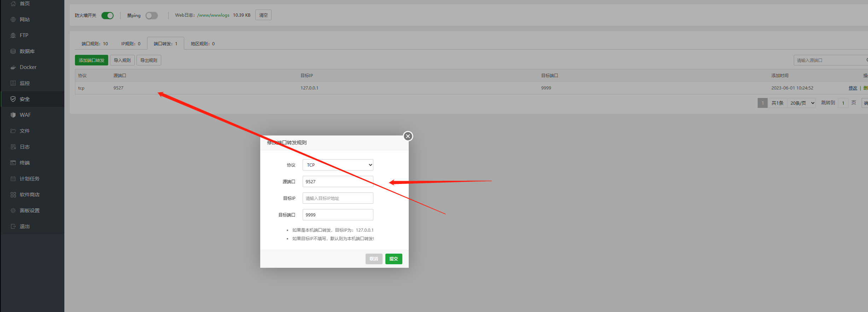Click the WAF shield icon in the sidebar
The height and width of the screenshot is (312, 868).
13,115
